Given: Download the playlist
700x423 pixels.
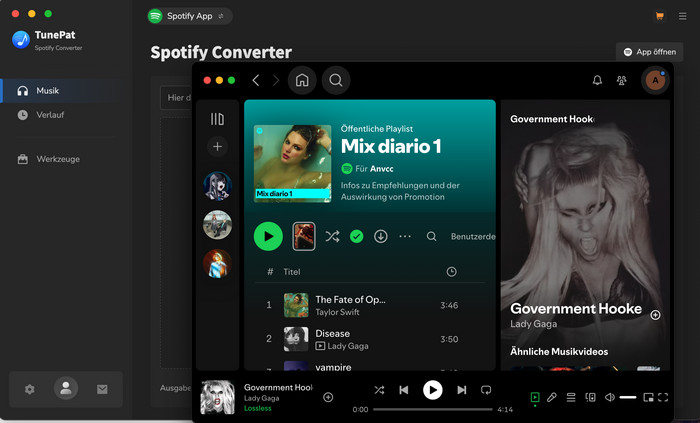Looking at the screenshot, I should pyautogui.click(x=381, y=236).
